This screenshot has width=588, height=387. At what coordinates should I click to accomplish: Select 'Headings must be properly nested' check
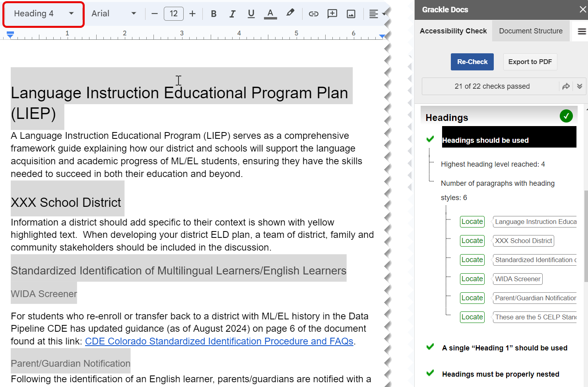pos(501,374)
